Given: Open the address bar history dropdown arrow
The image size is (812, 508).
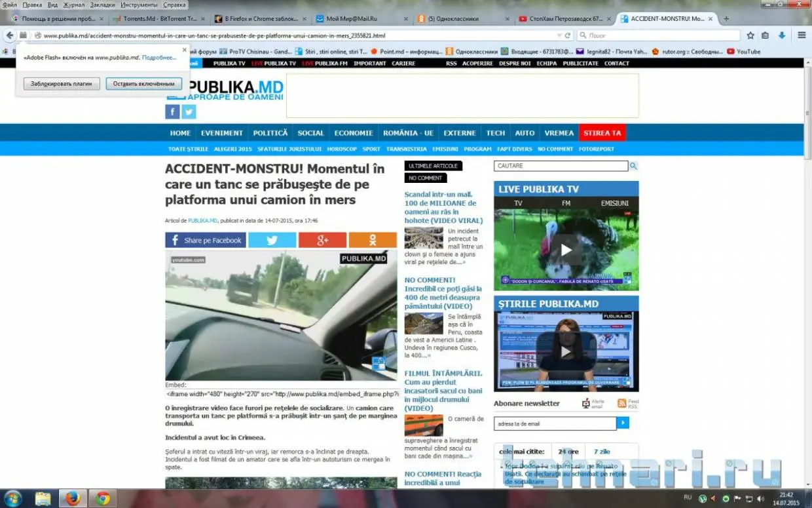Looking at the screenshot, I should coord(559,35).
